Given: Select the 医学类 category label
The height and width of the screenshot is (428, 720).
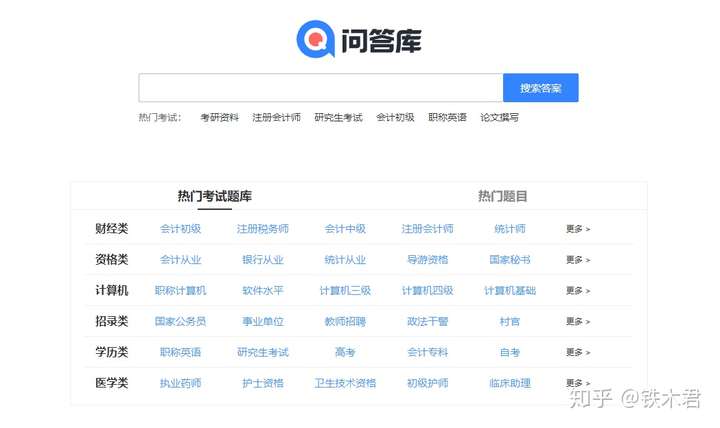Looking at the screenshot, I should (112, 383).
